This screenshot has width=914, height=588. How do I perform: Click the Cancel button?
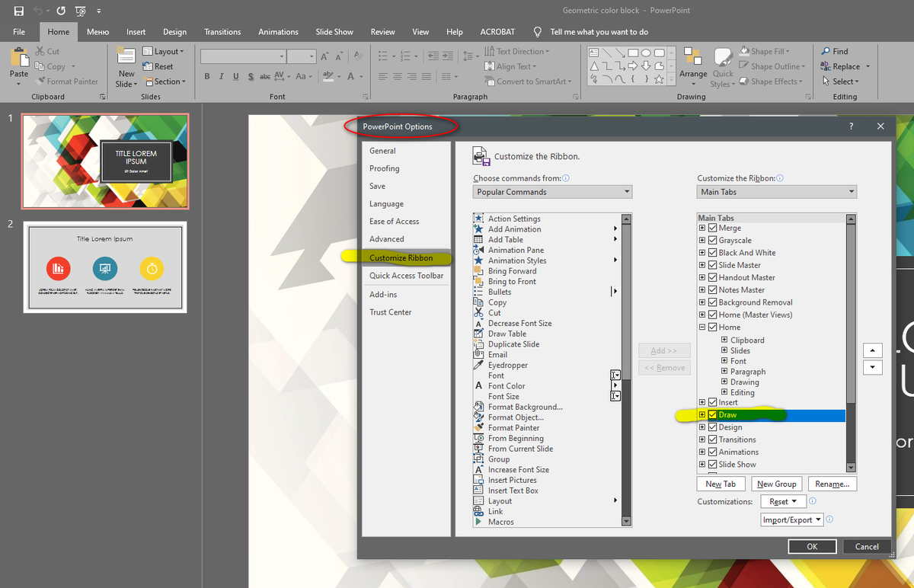(867, 546)
